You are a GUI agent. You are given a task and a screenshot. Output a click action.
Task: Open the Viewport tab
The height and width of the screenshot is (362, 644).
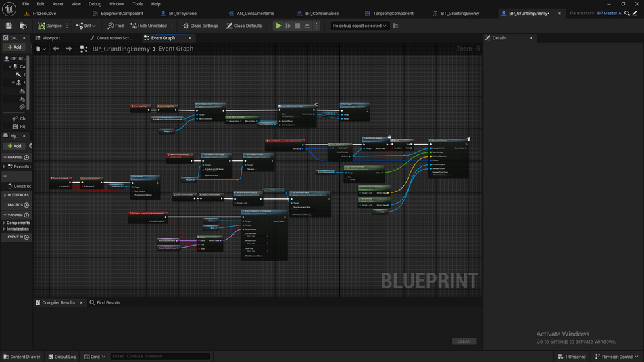coord(47,38)
